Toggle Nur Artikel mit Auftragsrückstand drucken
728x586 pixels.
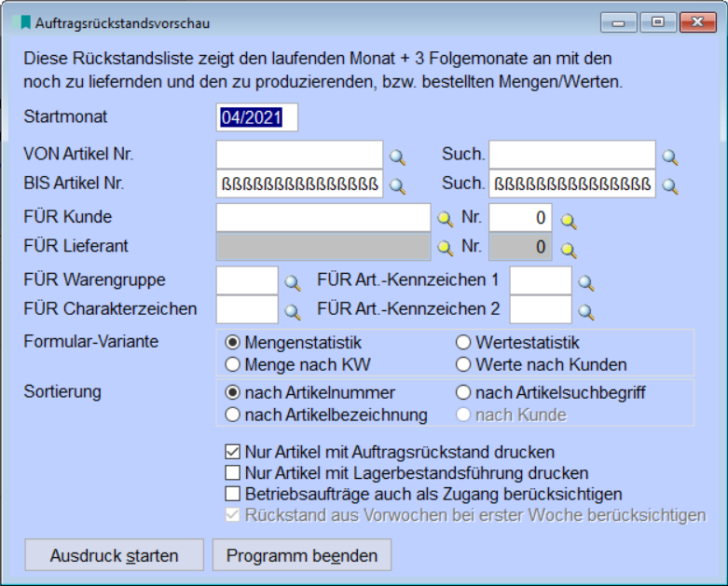390,452
